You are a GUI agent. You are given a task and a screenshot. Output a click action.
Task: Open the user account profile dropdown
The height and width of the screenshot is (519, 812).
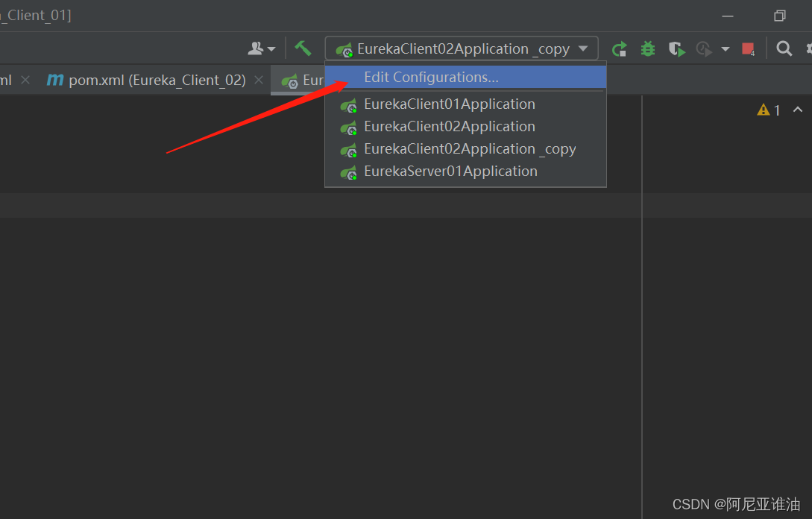[x=261, y=48]
